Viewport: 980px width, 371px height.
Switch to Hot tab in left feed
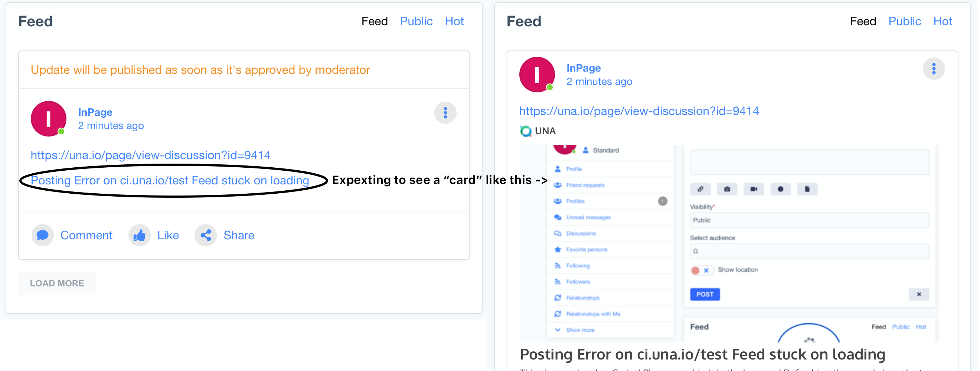pos(454,21)
